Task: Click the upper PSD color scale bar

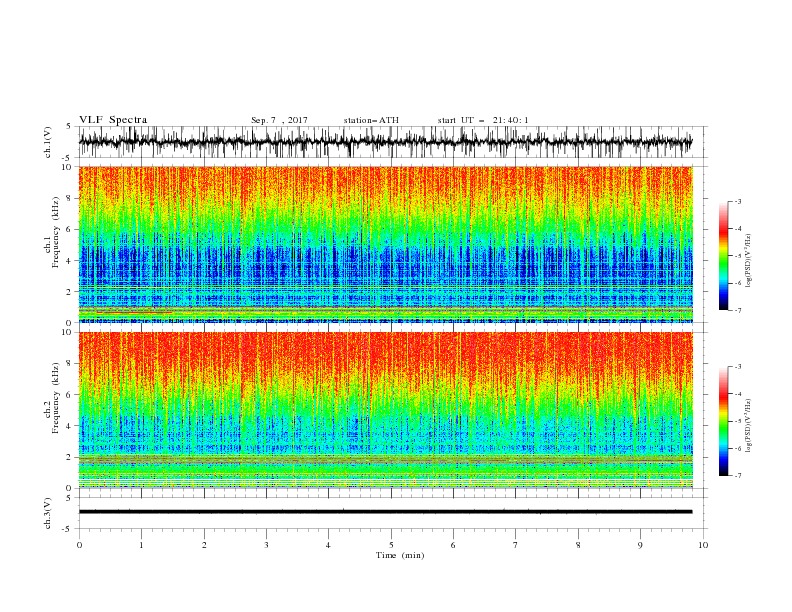Action: pos(723,256)
